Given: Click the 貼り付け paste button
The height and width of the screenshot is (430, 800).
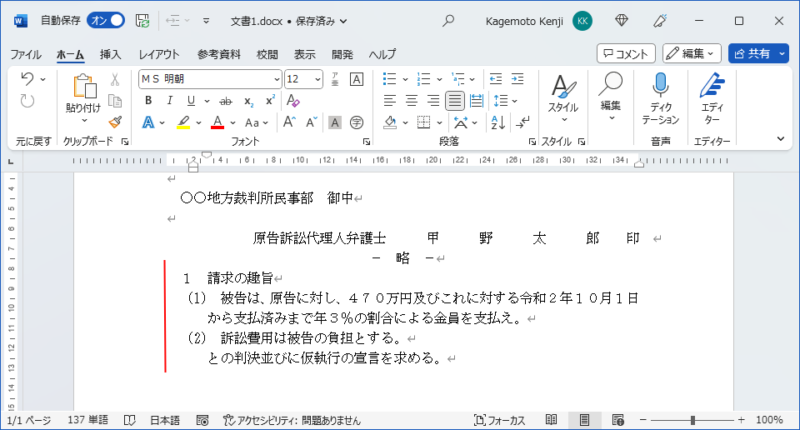Looking at the screenshot, I should click(84, 99).
